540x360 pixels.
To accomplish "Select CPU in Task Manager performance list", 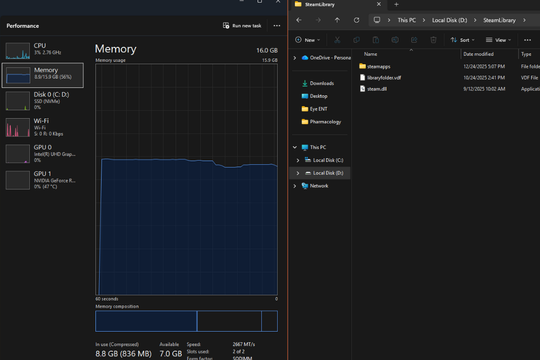I will pos(43,50).
